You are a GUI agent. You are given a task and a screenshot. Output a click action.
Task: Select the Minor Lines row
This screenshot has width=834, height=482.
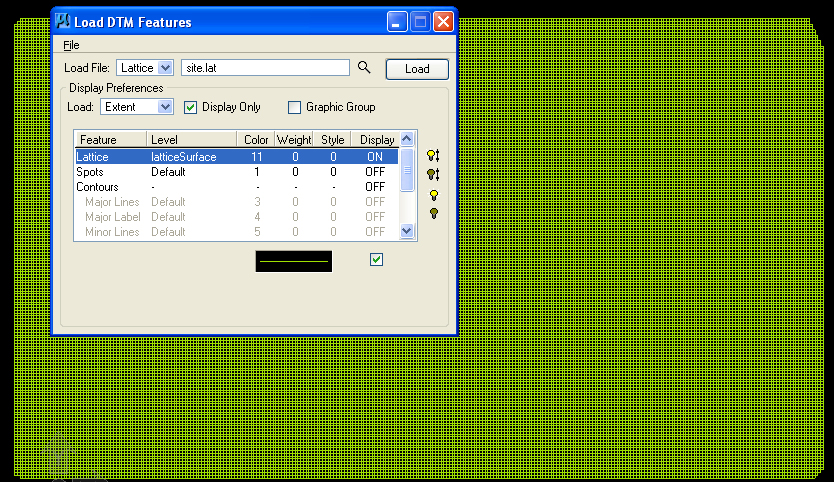tap(237, 231)
